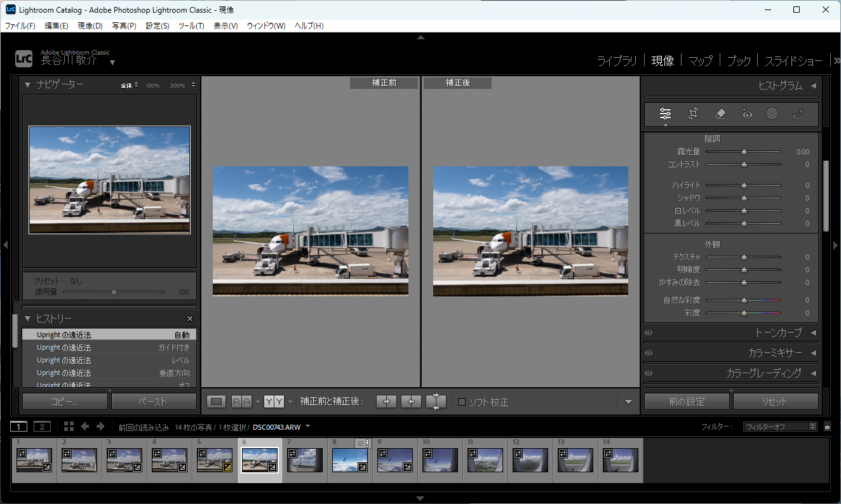The image size is (841, 504).
Task: Copy after settings to before arrow
Action: 411,401
